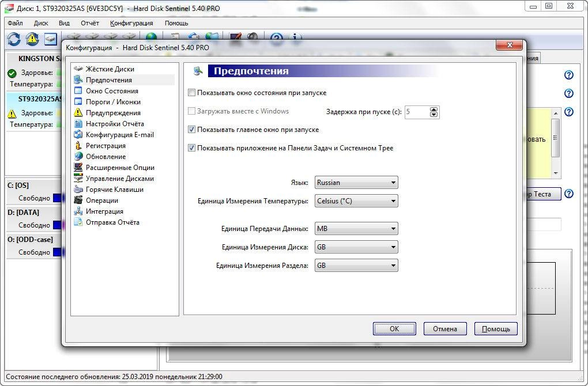Image resolution: width=588 pixels, height=386 pixels.
Task: Click status bar last update text
Action: (x=114, y=377)
